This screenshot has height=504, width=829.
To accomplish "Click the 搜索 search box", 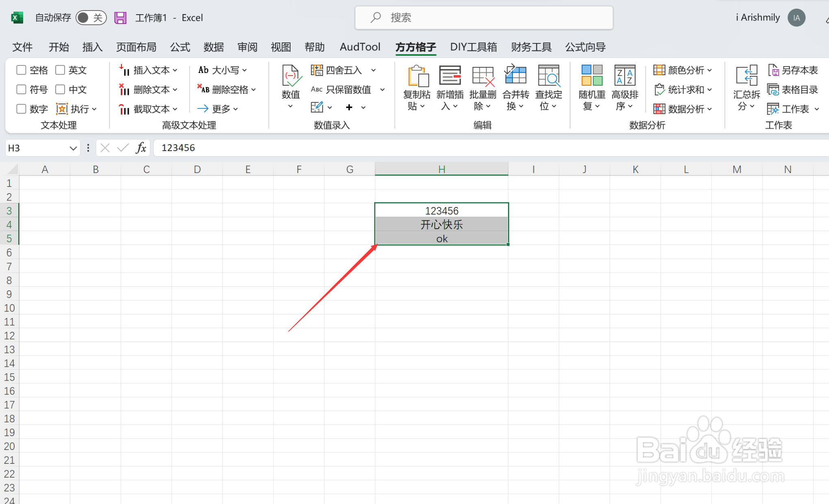I will 484,18.
